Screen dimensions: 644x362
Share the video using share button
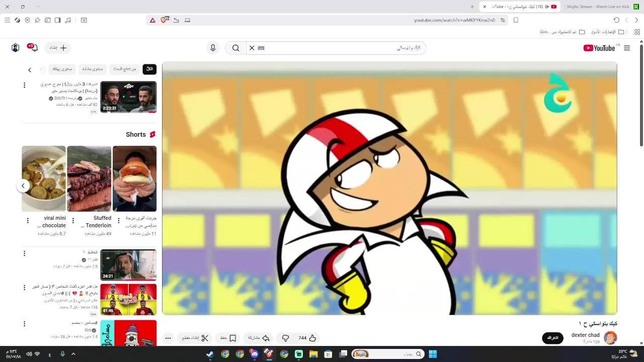pyautogui.click(x=259, y=338)
